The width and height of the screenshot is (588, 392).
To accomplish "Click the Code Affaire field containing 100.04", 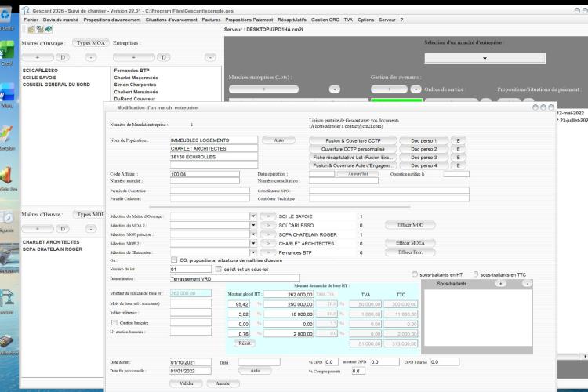I will click(205, 174).
